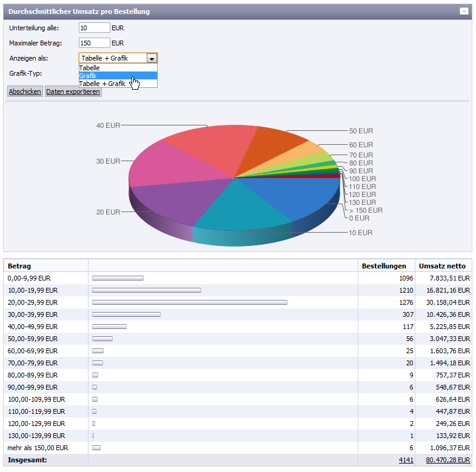Click orders value 1096

point(406,278)
